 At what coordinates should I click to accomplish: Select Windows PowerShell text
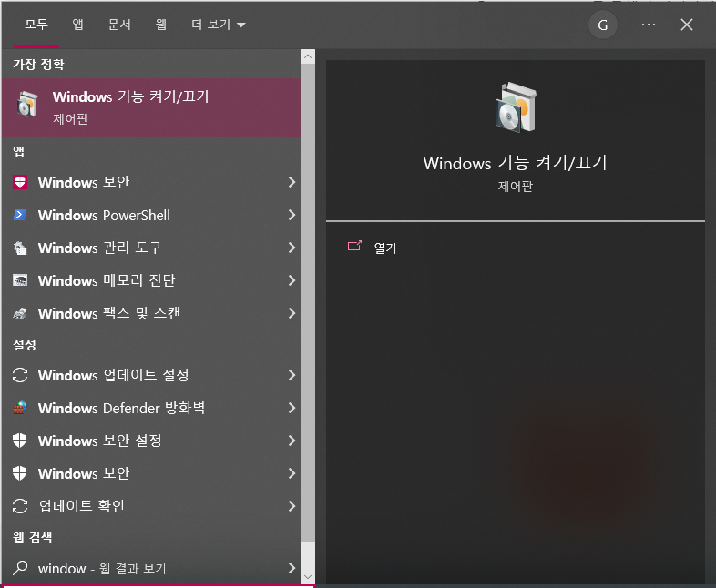point(104,215)
